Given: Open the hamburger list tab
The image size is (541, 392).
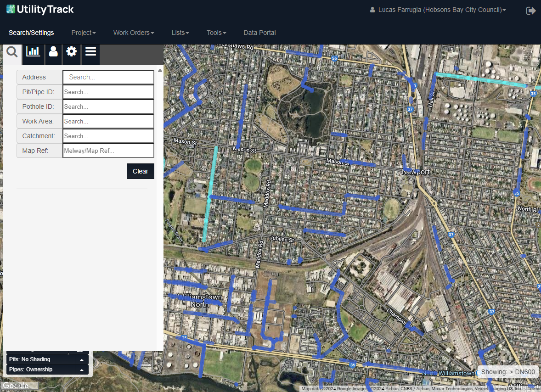Looking at the screenshot, I should (x=90, y=51).
